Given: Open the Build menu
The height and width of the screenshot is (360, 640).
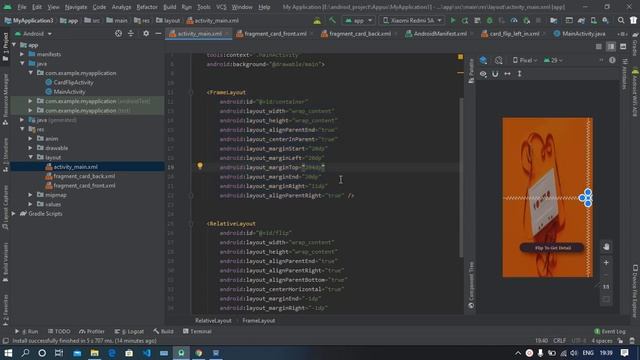Looking at the screenshot, I should pos(169,7).
